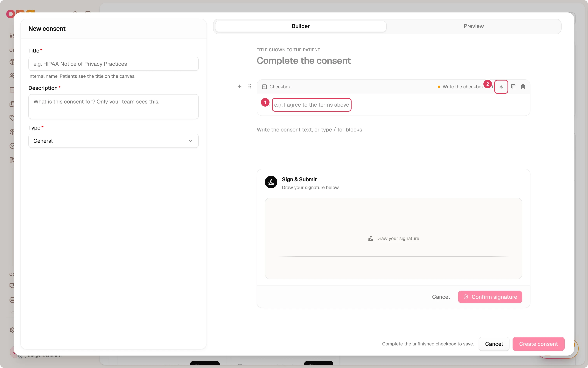Click the black signature icon beside Sign & Submit

(271, 182)
